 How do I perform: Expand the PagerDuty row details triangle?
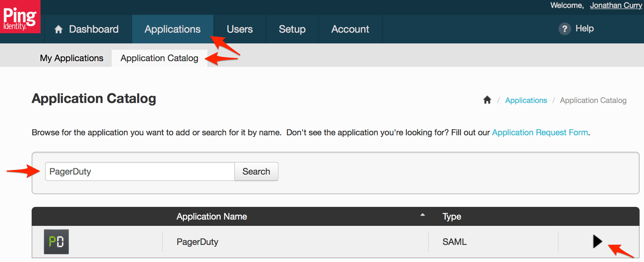(x=597, y=241)
